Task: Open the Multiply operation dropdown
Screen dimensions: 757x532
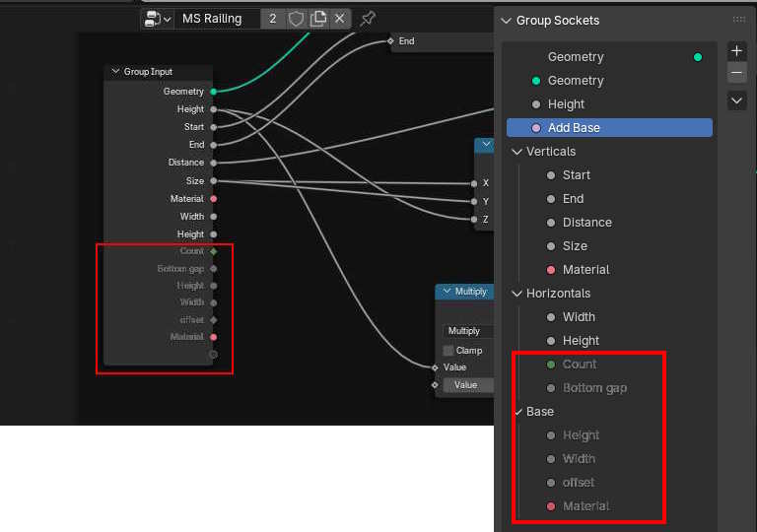Action: point(467,331)
